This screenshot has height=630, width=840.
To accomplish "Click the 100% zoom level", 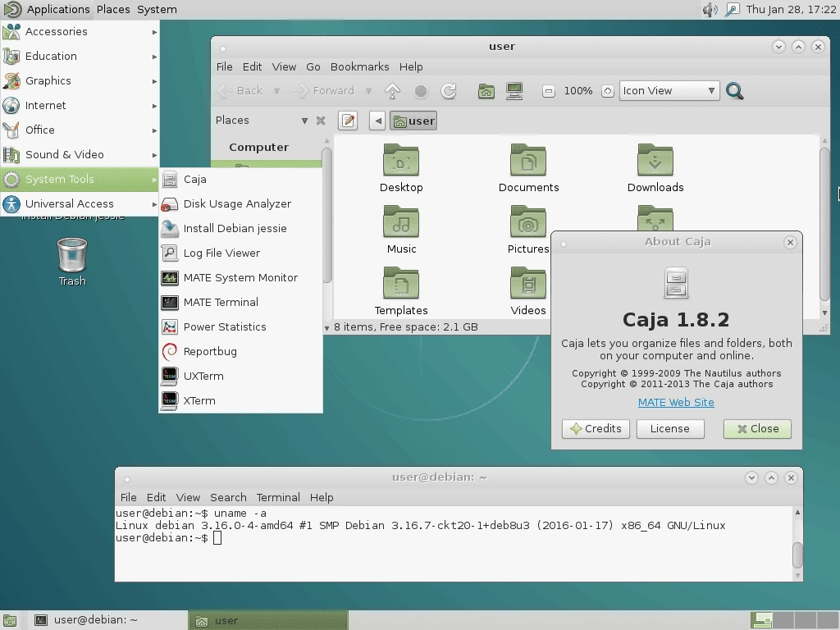I will click(578, 91).
